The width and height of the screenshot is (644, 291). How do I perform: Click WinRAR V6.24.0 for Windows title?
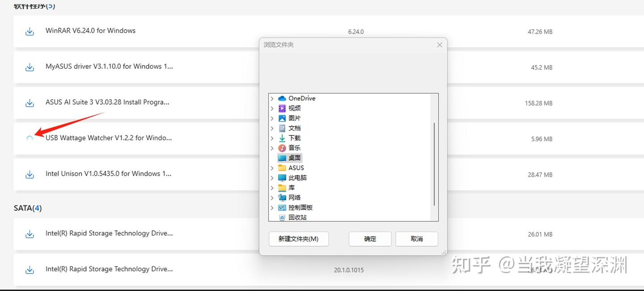(x=90, y=30)
